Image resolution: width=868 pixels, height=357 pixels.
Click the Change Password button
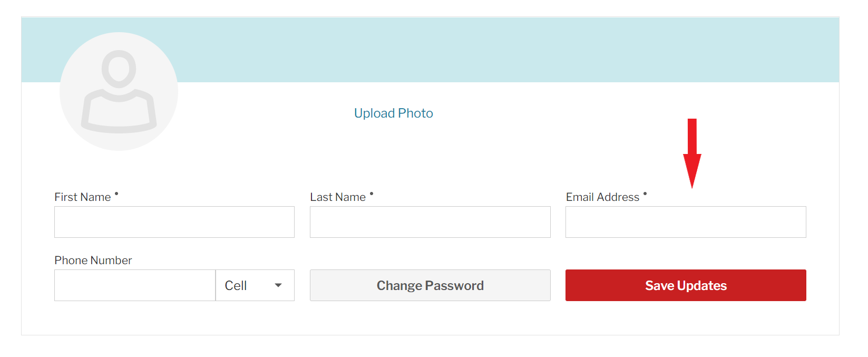[430, 285]
